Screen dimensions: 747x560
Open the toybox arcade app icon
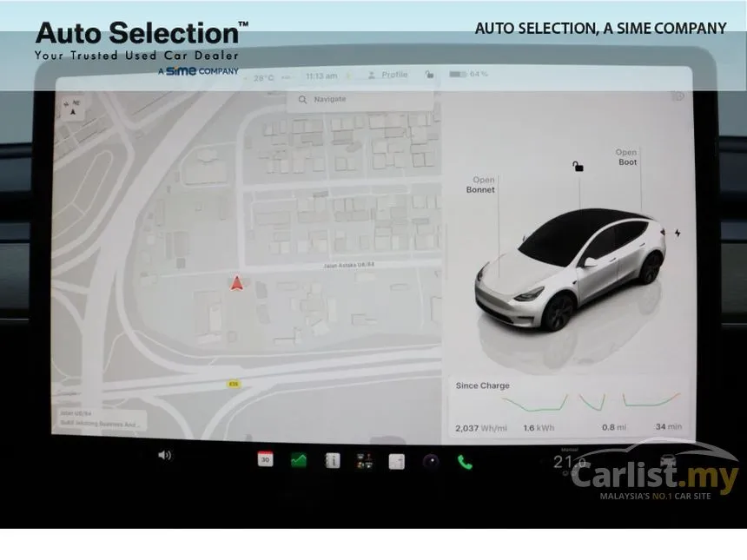365,461
